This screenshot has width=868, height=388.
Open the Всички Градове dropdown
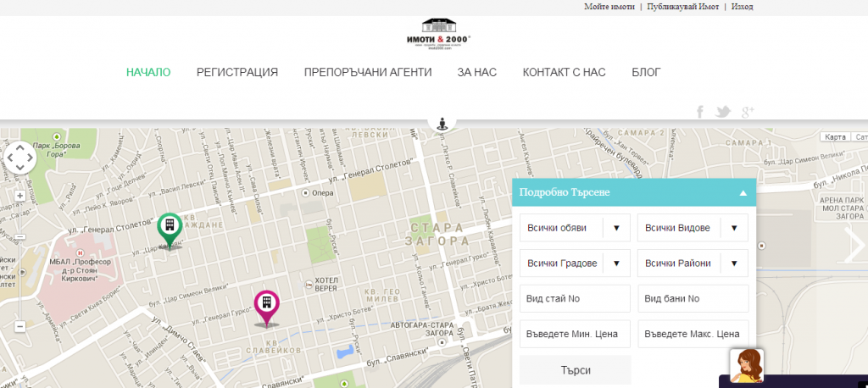(576, 263)
